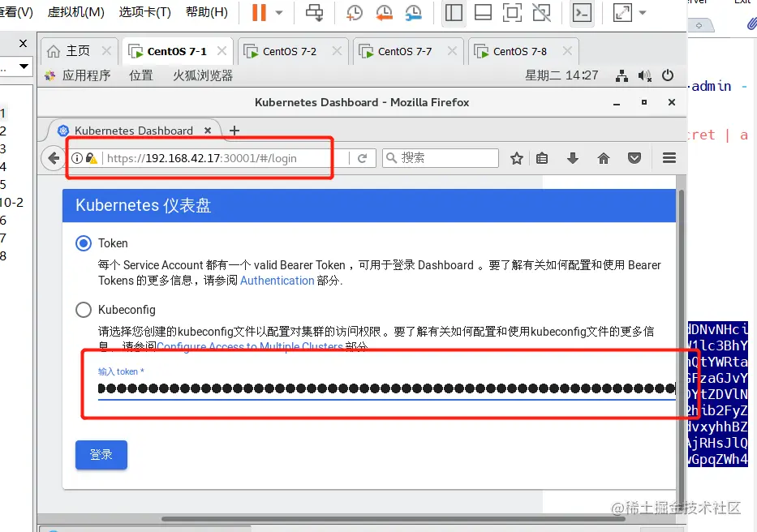Show bookmarks list icon

(542, 158)
